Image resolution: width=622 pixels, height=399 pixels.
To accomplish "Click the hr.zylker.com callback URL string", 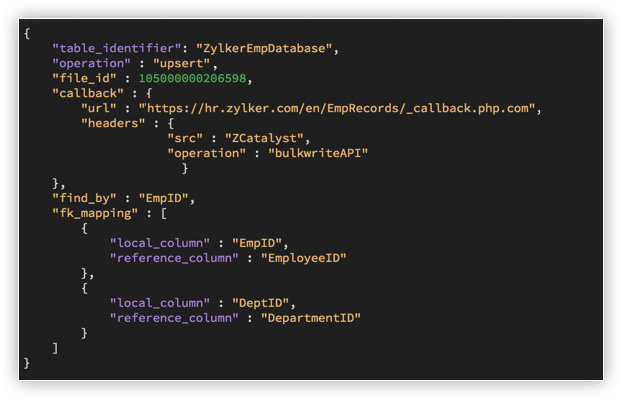I will coord(337,109).
